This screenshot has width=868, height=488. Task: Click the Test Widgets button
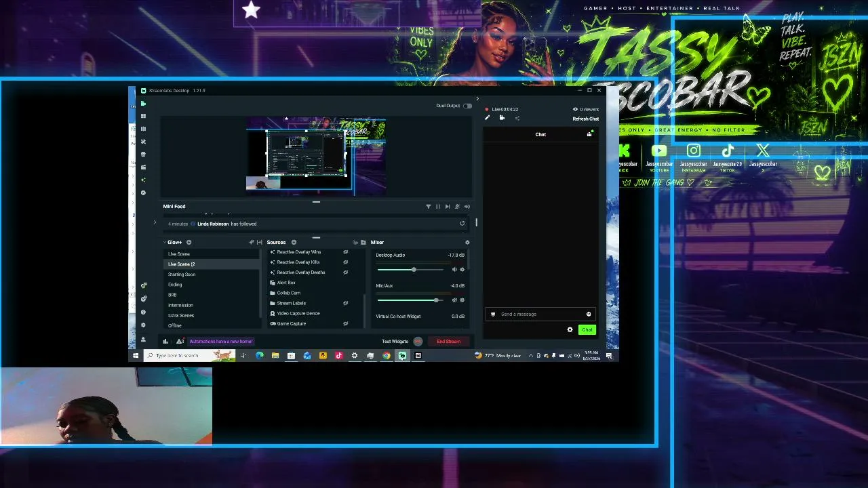pyautogui.click(x=395, y=342)
